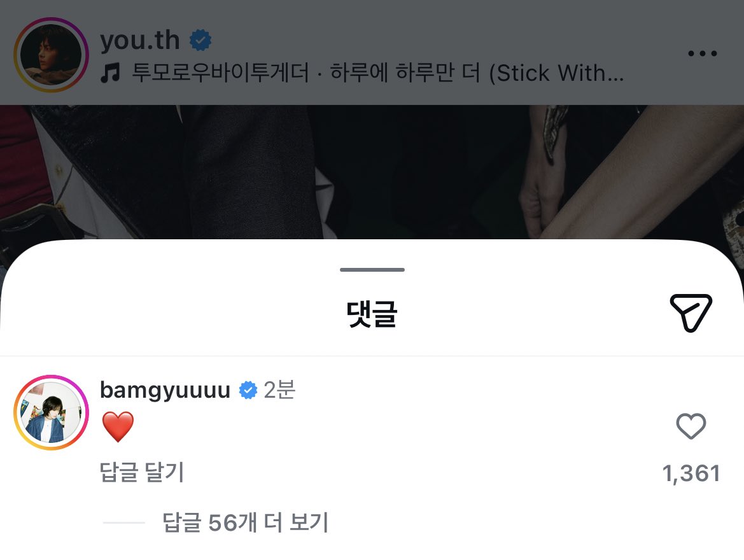744x560 pixels.
Task: Tap the paper plane share icon
Action: (x=691, y=312)
